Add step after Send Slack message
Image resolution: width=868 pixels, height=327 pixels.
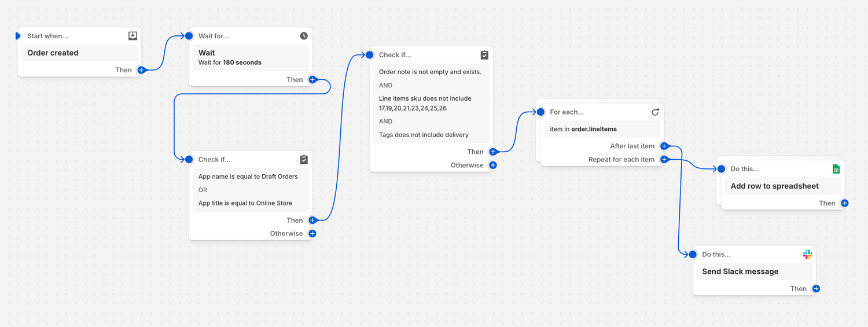[x=816, y=289]
